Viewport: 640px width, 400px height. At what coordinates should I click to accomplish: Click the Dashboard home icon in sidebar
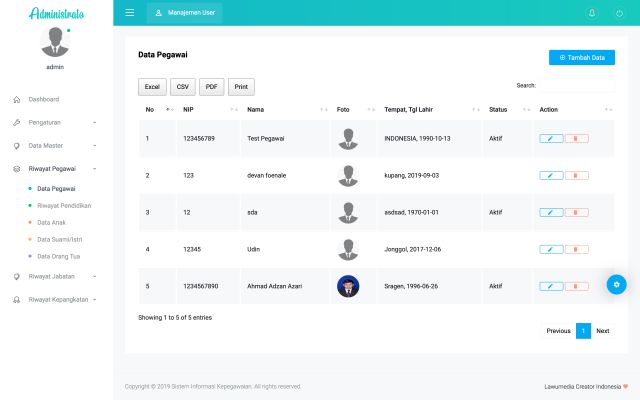[17, 99]
